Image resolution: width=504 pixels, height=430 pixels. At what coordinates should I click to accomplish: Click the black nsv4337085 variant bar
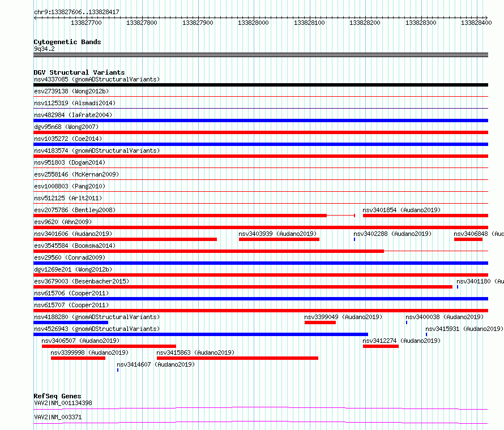(260, 85)
